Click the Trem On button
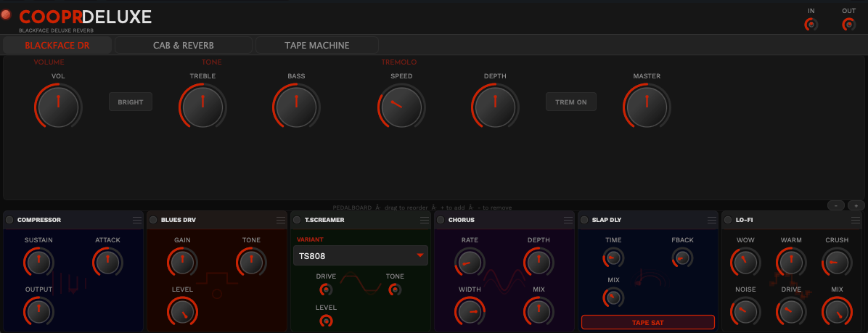This screenshot has width=868, height=333. pos(571,102)
